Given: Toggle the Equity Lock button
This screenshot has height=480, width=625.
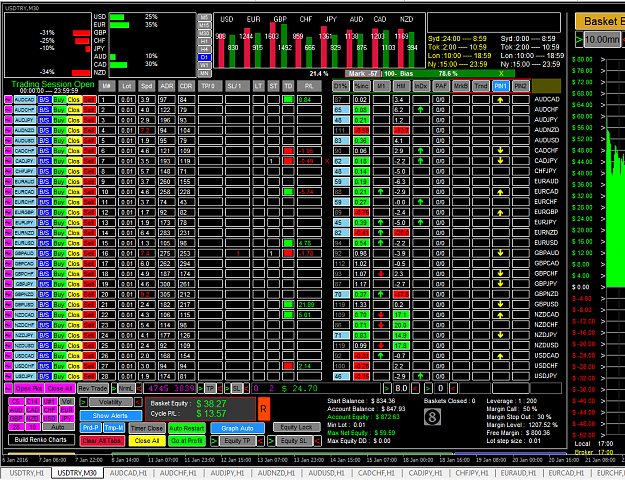Looking at the screenshot, I should click(297, 427).
